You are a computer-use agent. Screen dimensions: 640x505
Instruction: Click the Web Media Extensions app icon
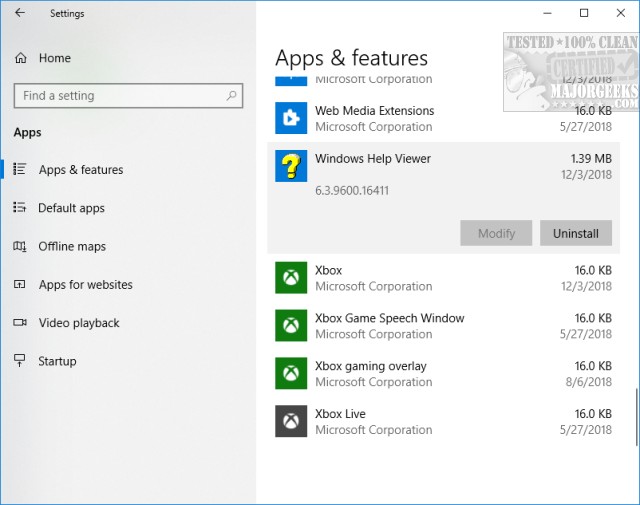[x=290, y=118]
